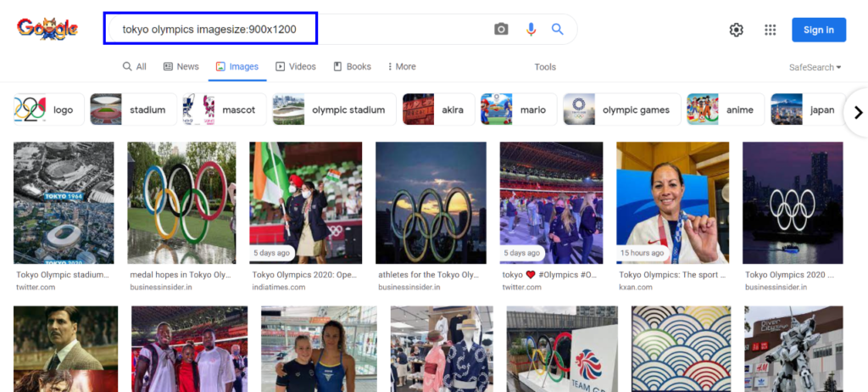Expand the More menu
The image size is (868, 392).
click(402, 66)
